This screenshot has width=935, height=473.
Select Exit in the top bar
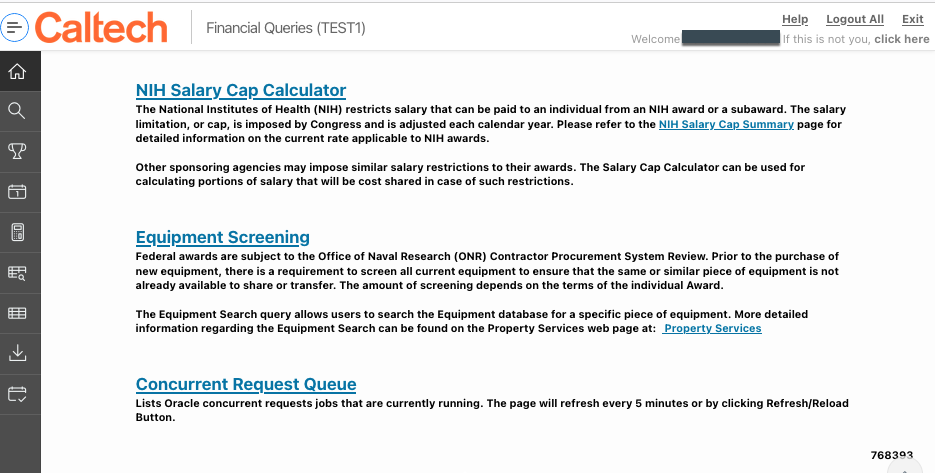click(912, 19)
